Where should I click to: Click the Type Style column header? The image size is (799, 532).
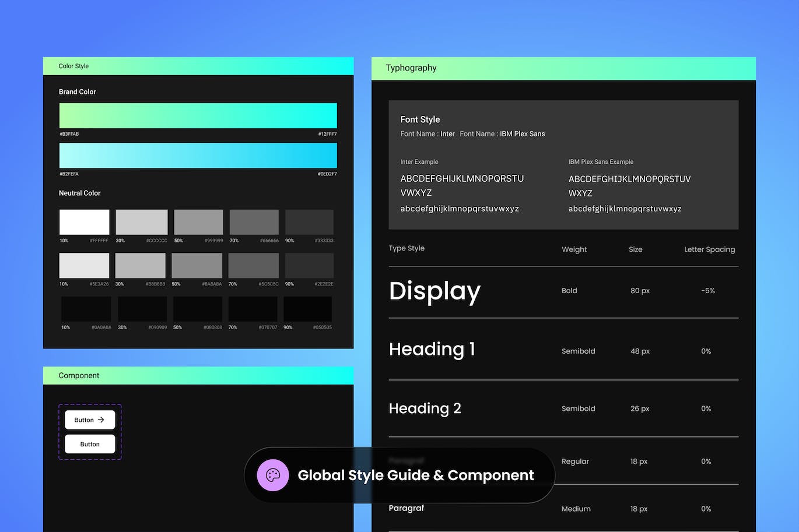click(x=406, y=248)
